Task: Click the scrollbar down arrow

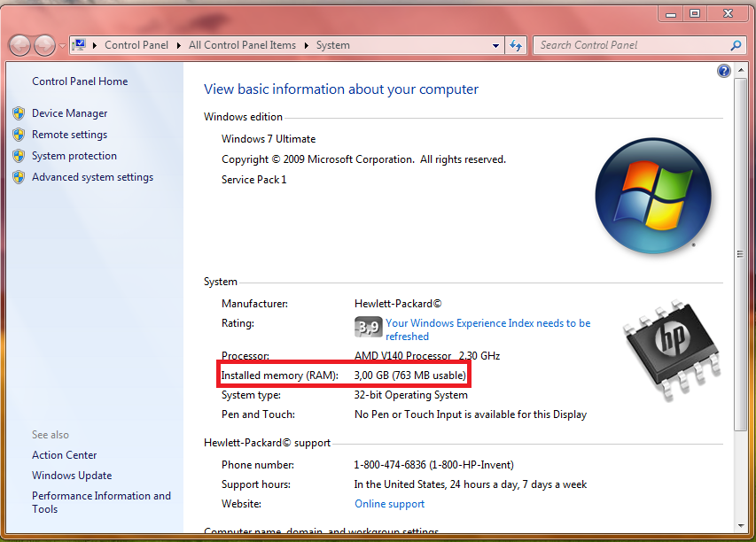Action: point(741,526)
